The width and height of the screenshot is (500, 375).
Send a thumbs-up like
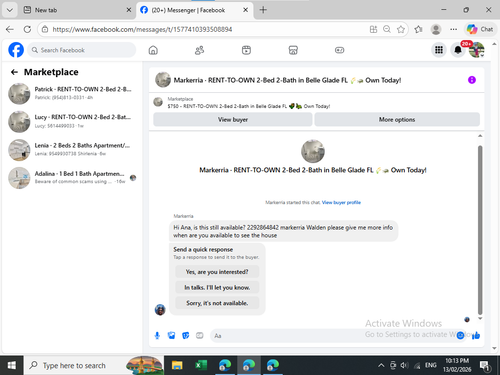[476, 335]
